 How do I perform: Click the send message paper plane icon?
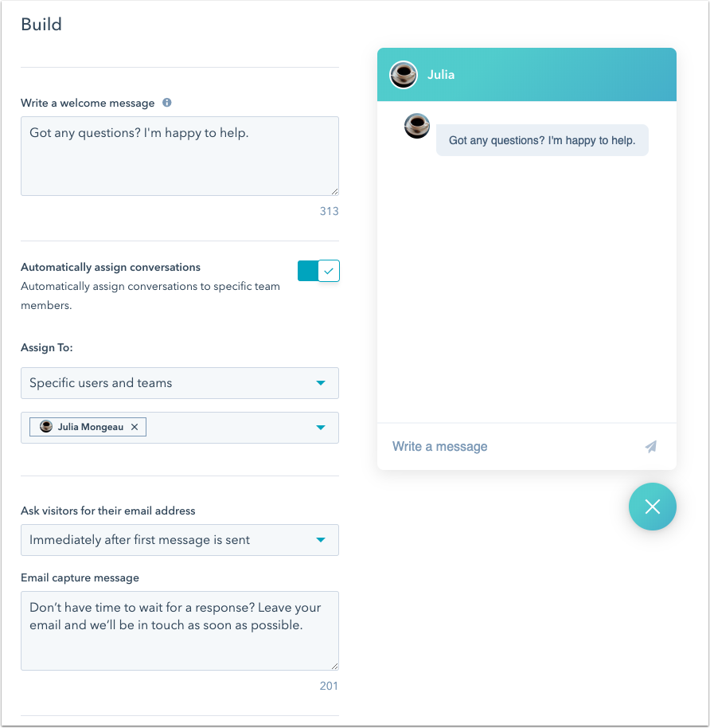click(651, 446)
